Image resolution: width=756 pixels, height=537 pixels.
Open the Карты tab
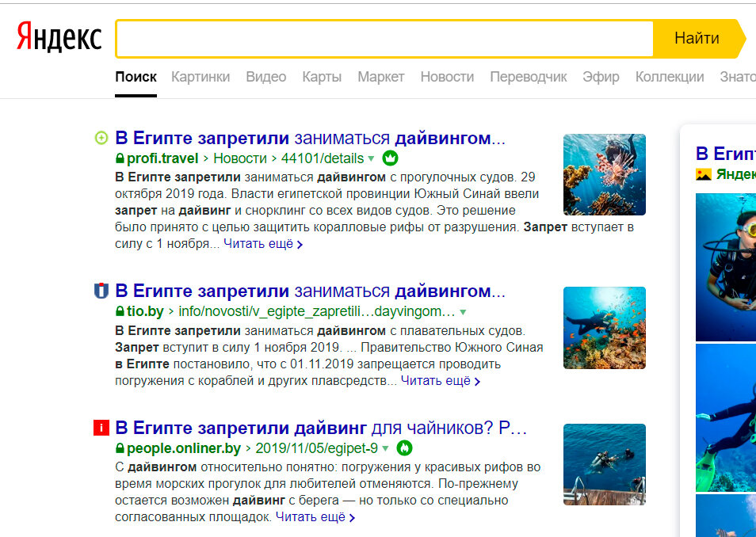click(322, 77)
